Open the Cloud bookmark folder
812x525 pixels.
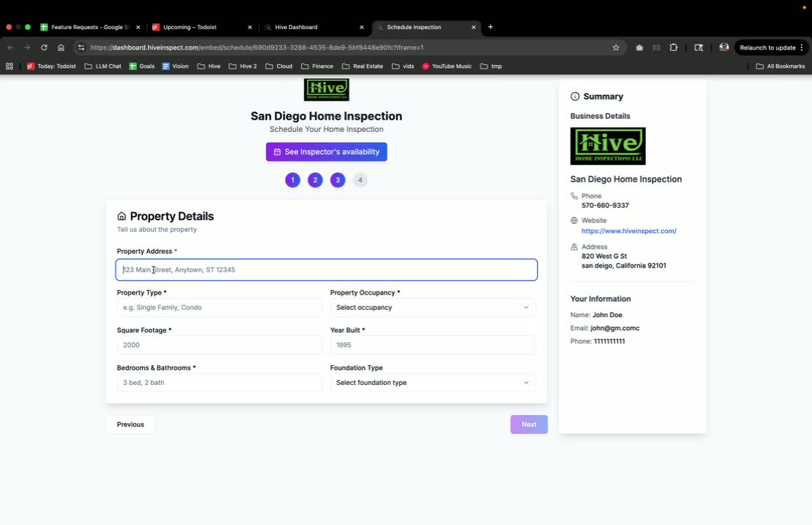[x=278, y=66]
